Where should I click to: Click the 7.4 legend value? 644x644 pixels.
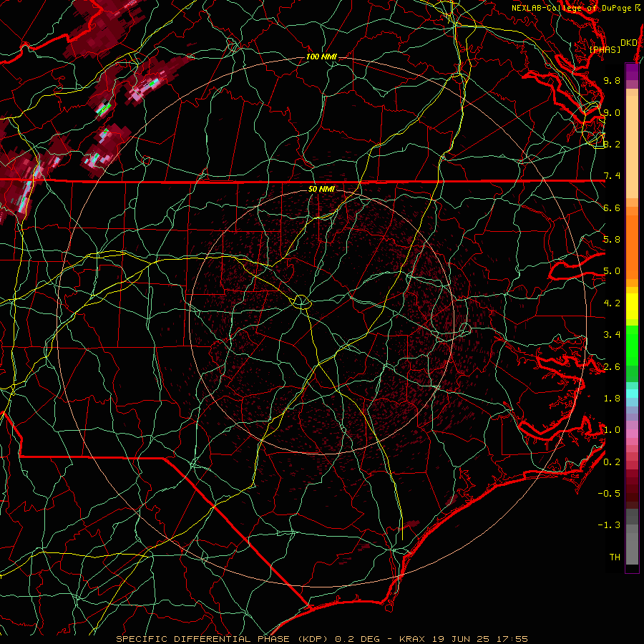click(612, 176)
